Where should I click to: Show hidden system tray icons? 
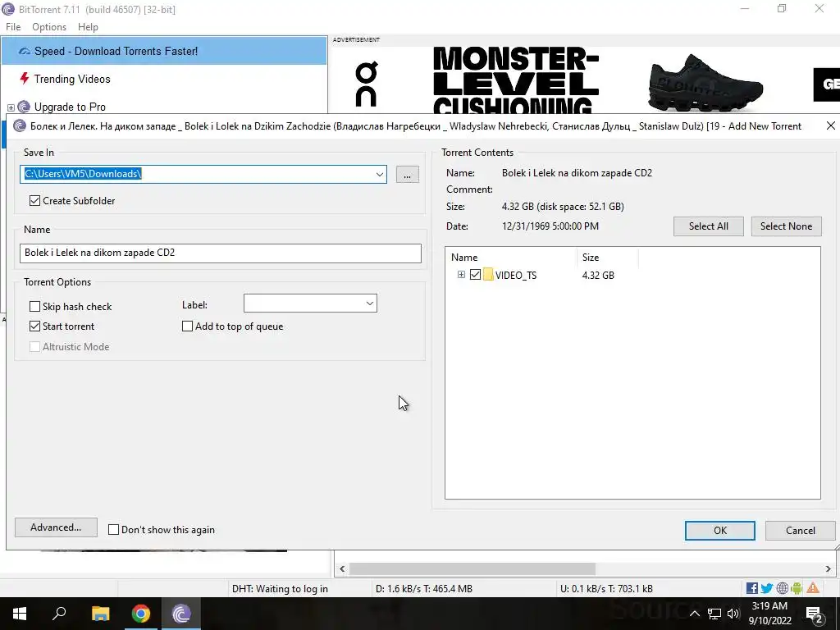tap(694, 614)
